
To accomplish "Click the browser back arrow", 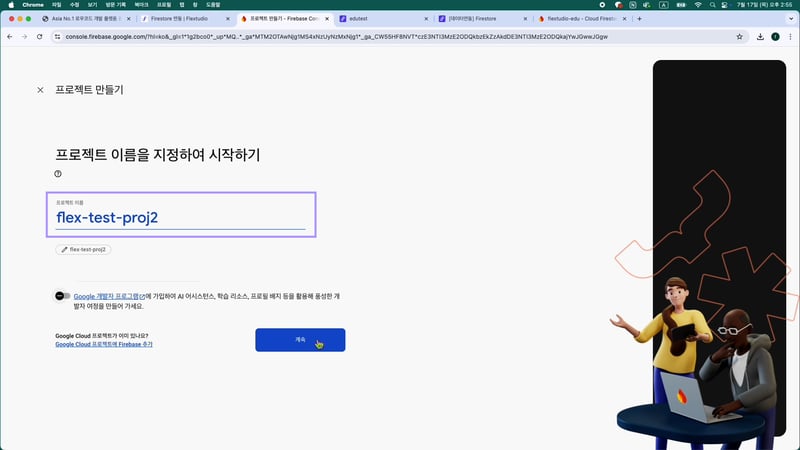I will point(10,37).
